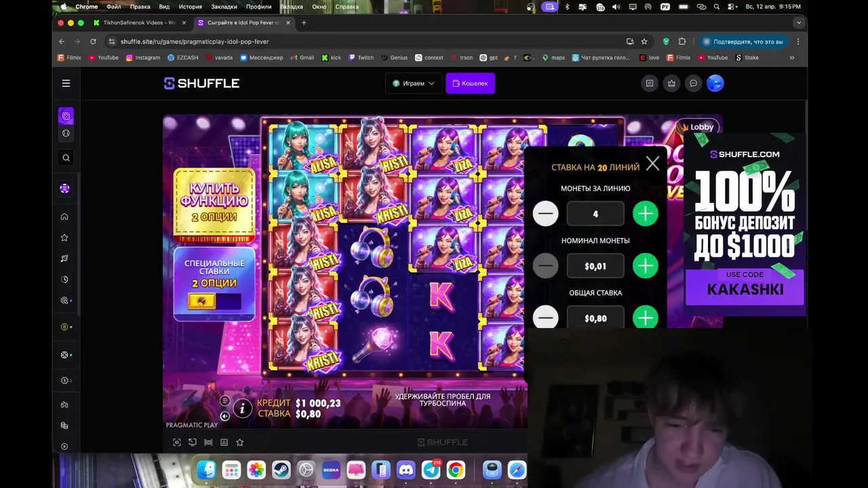
Task: Open the rocket icon in sidebar
Action: [64, 258]
